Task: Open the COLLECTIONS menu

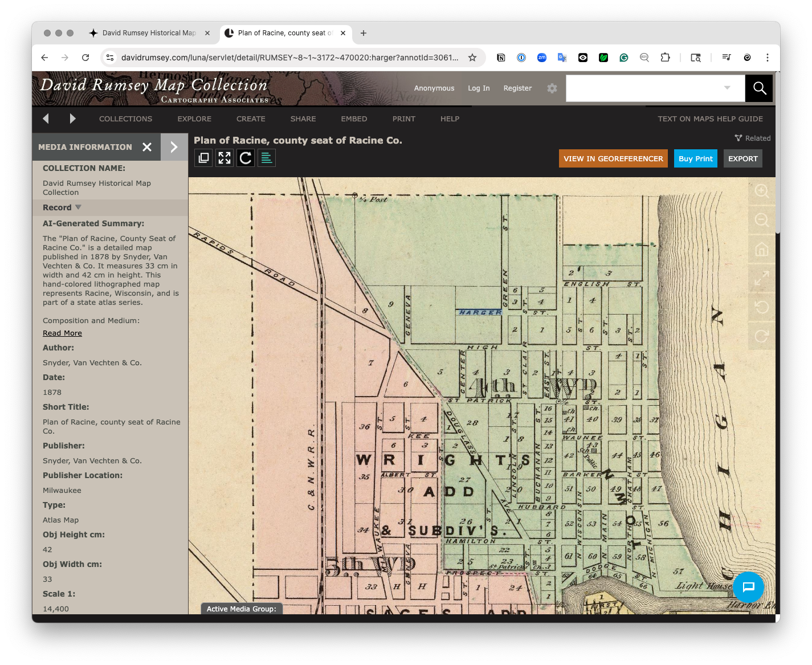Action: pos(125,119)
